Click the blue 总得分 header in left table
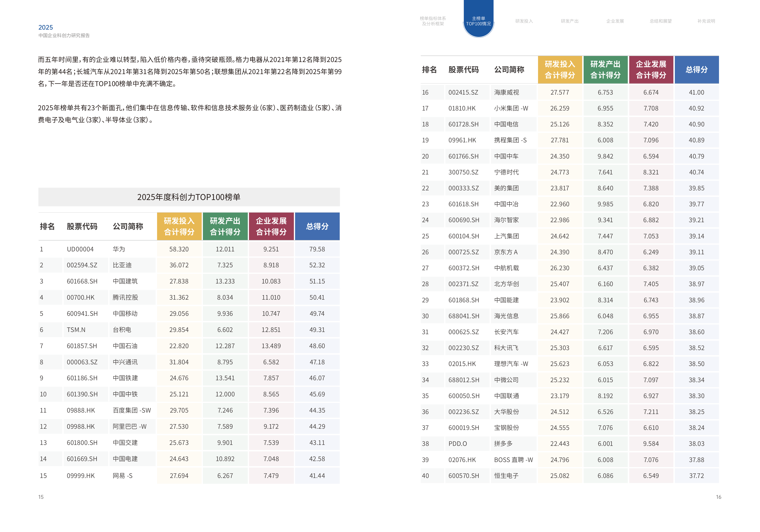760x532 pixels. click(x=317, y=227)
